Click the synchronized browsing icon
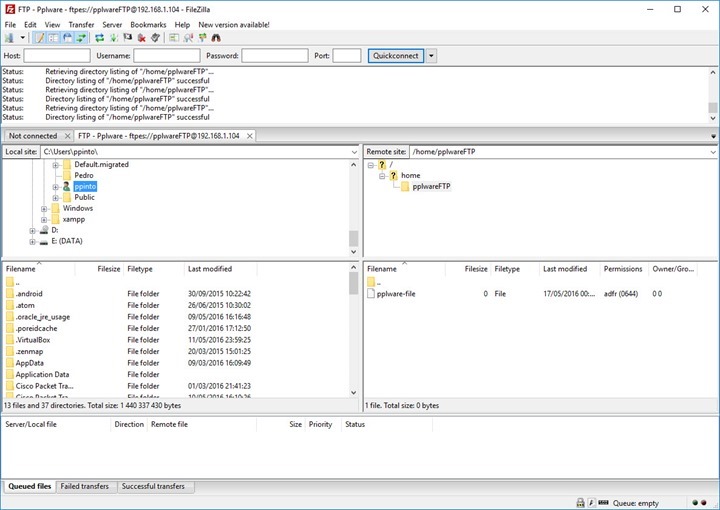The width and height of the screenshot is (720, 510). pyautogui.click(x=201, y=38)
